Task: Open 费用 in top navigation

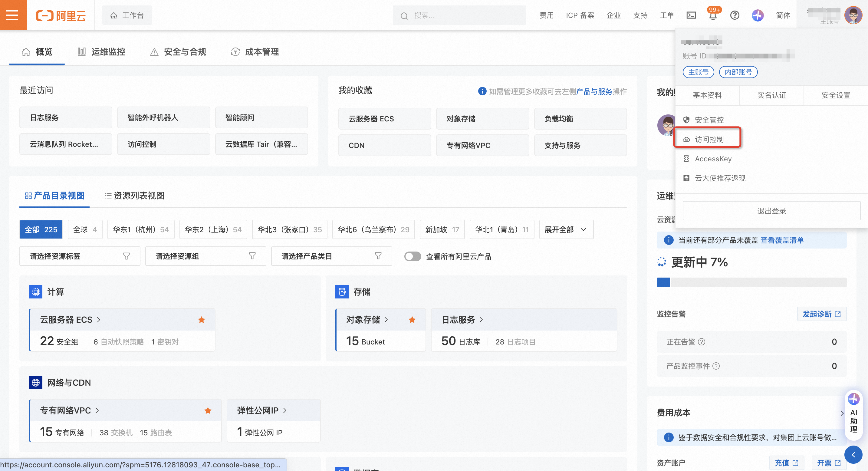Action: (x=547, y=15)
